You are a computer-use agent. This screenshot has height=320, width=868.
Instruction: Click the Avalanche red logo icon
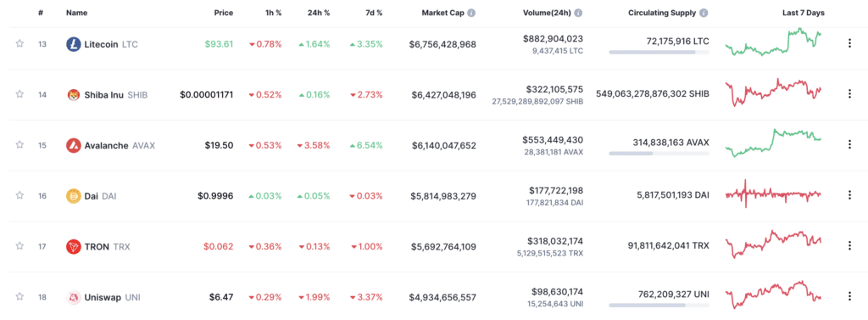tap(73, 145)
